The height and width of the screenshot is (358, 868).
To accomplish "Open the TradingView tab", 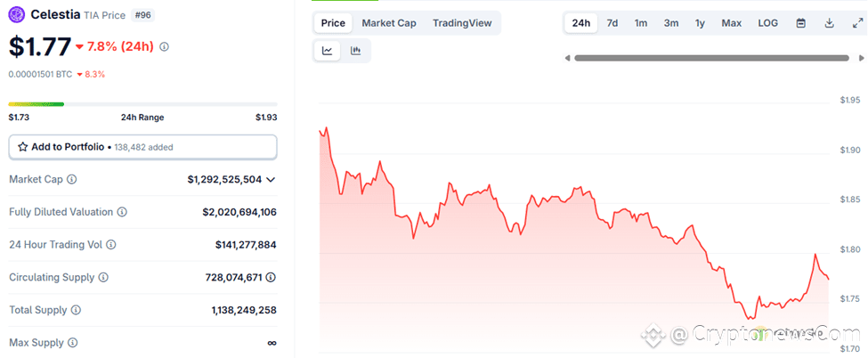I will coord(462,23).
